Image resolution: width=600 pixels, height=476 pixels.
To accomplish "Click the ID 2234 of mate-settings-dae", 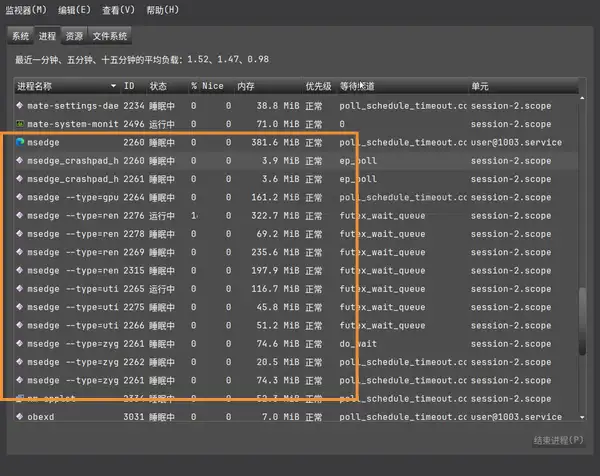I will tap(134, 106).
